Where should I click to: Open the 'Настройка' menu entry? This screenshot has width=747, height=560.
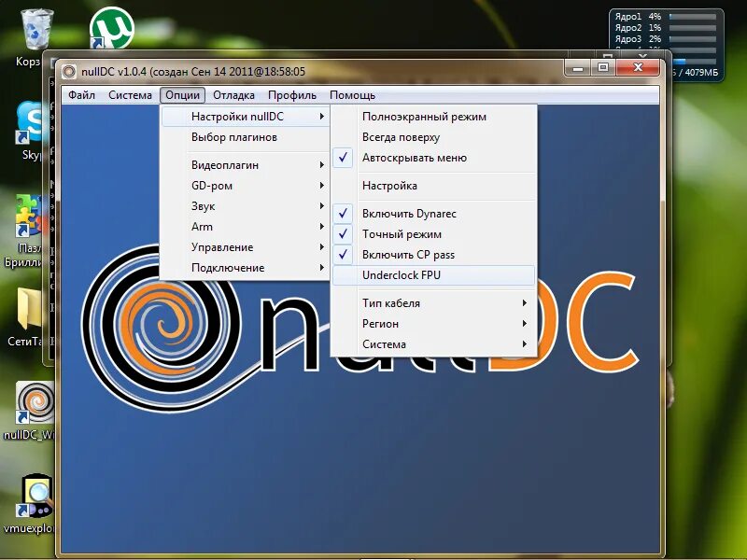(433, 185)
